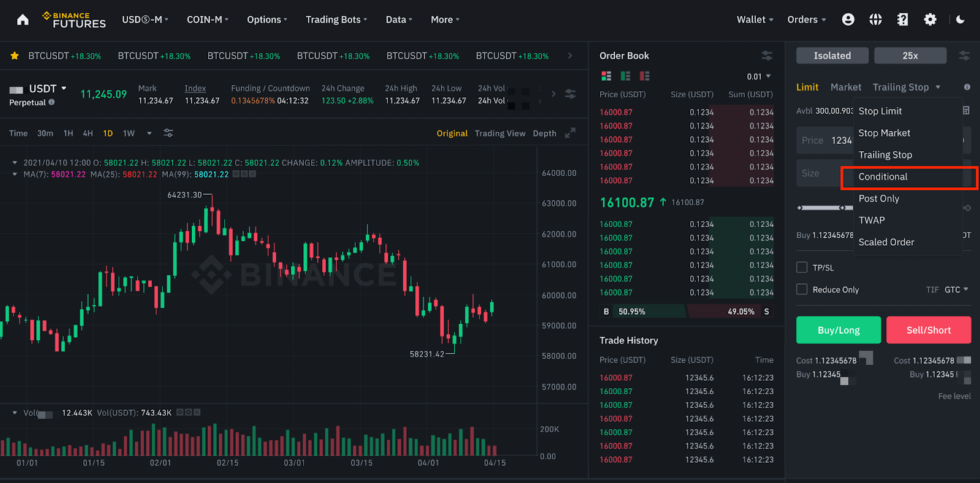Image resolution: width=980 pixels, height=483 pixels.
Task: Open the settings gear icon
Action: point(930,20)
